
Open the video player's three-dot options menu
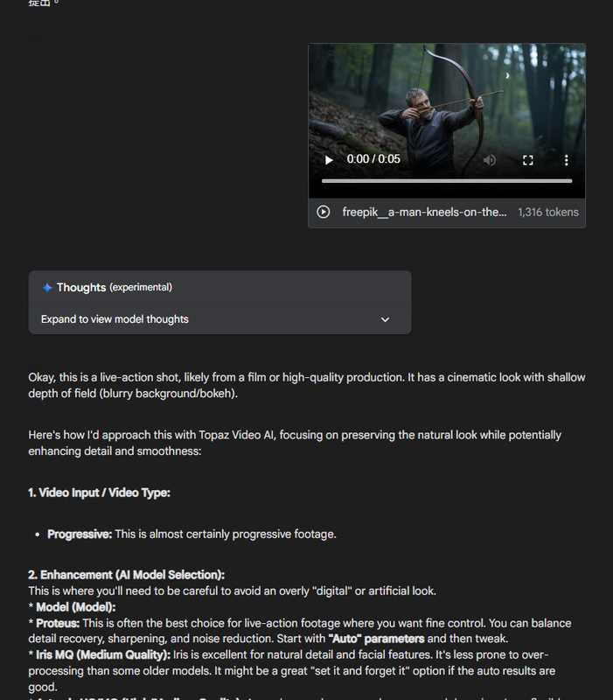pos(566,160)
